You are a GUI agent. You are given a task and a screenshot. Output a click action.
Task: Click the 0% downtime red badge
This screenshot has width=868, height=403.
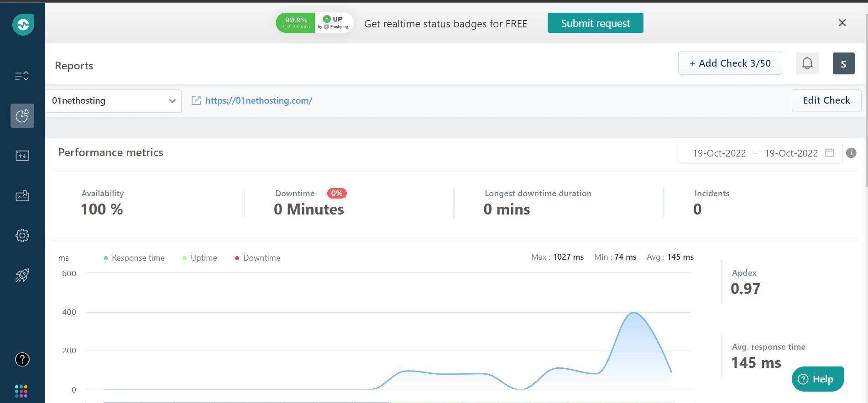(337, 194)
